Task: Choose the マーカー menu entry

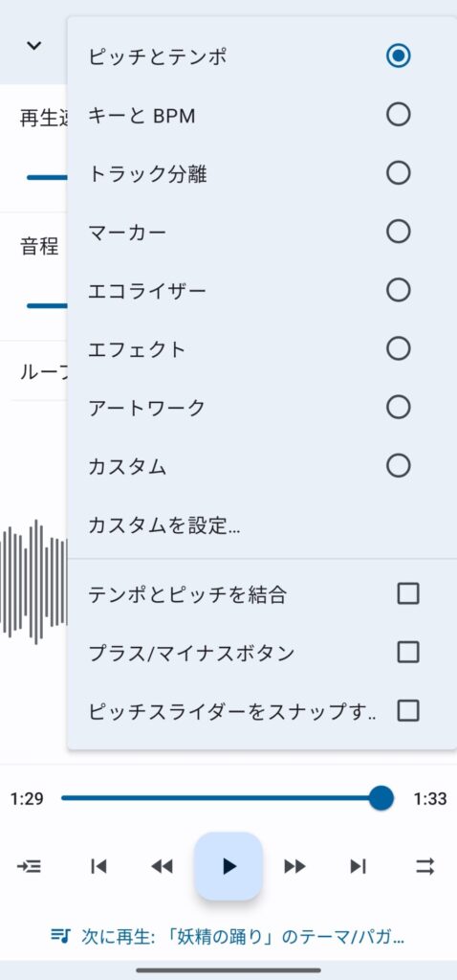Action: pos(262,233)
